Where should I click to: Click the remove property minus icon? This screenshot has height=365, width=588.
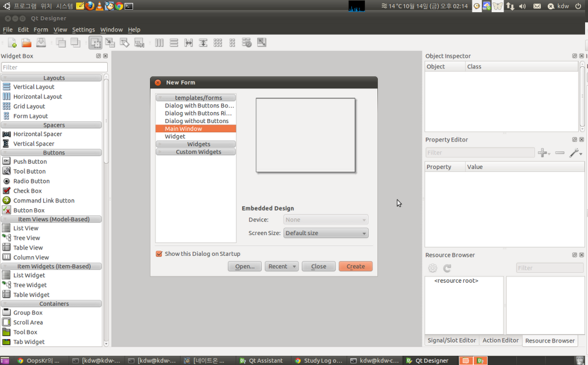coord(560,152)
